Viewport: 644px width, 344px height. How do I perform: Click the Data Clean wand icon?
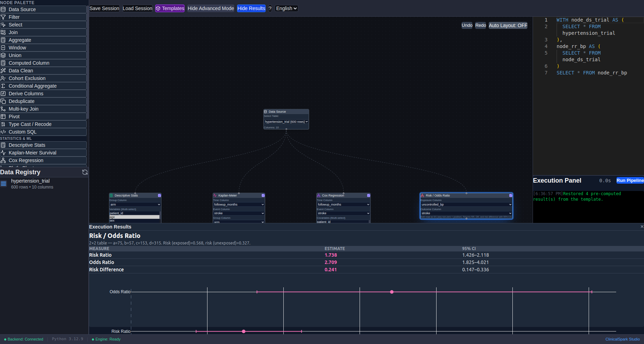(x=3, y=71)
